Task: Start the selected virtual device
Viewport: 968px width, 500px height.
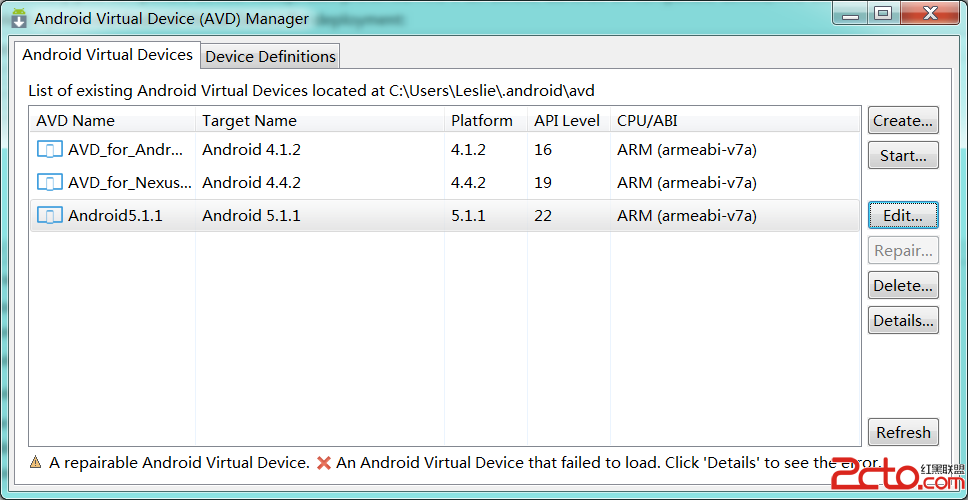Action: (x=903, y=156)
